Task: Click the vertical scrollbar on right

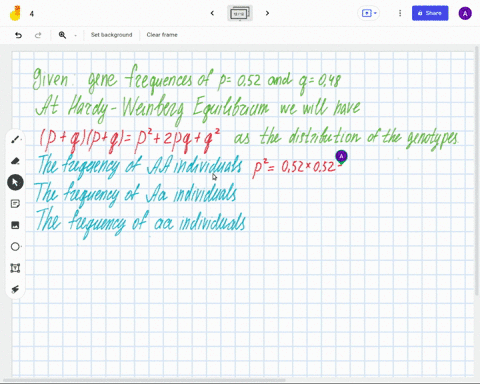Action: [x=477, y=170]
